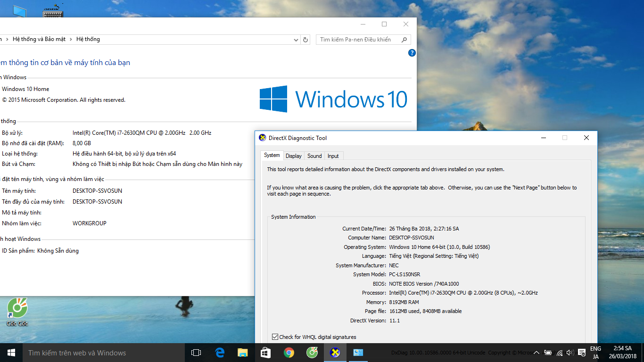Select the Tên máy tính value DESKTOP-SSVOSUN

coord(97,191)
